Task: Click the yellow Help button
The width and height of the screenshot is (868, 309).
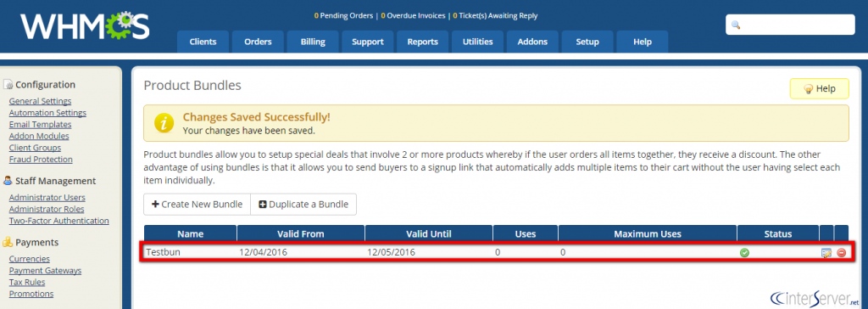Action: 819,89
